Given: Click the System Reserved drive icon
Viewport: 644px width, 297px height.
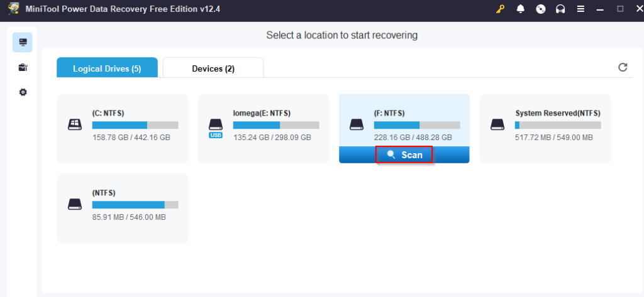Looking at the screenshot, I should click(497, 125).
